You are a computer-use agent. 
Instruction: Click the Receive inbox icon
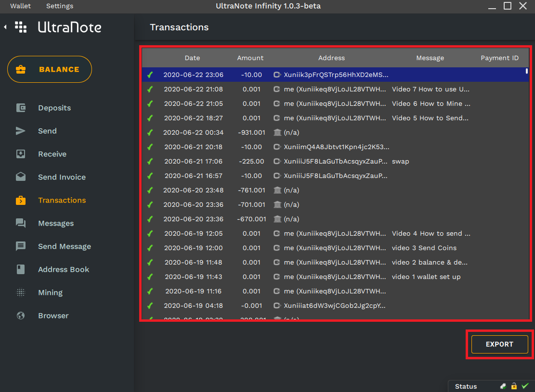pos(21,154)
